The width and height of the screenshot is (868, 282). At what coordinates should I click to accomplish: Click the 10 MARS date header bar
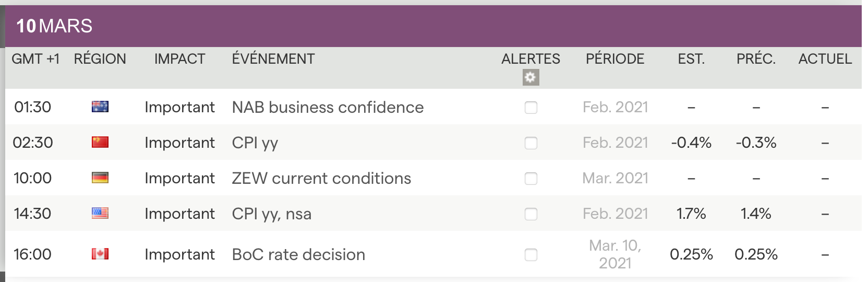[54, 26]
